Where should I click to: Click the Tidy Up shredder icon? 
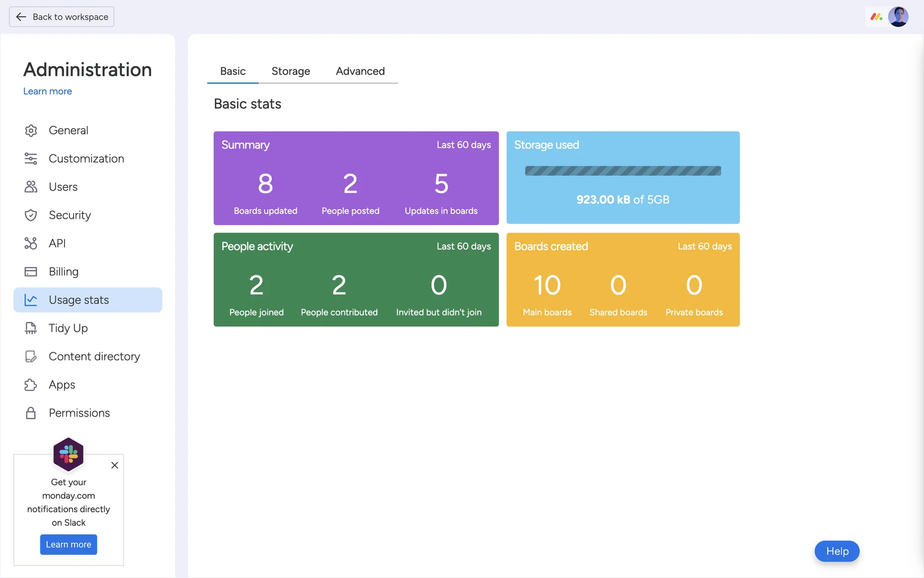pyautogui.click(x=31, y=328)
